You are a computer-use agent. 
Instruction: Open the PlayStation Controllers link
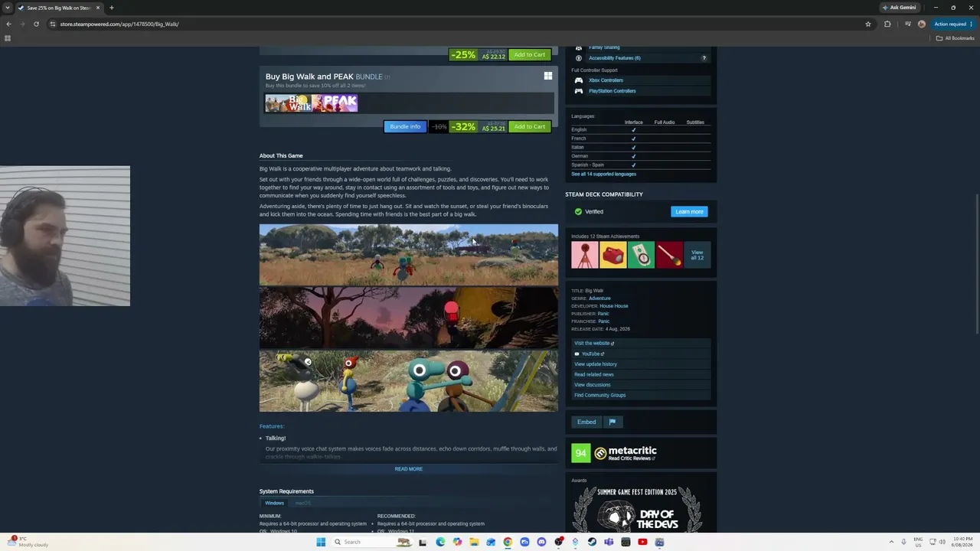[612, 91]
